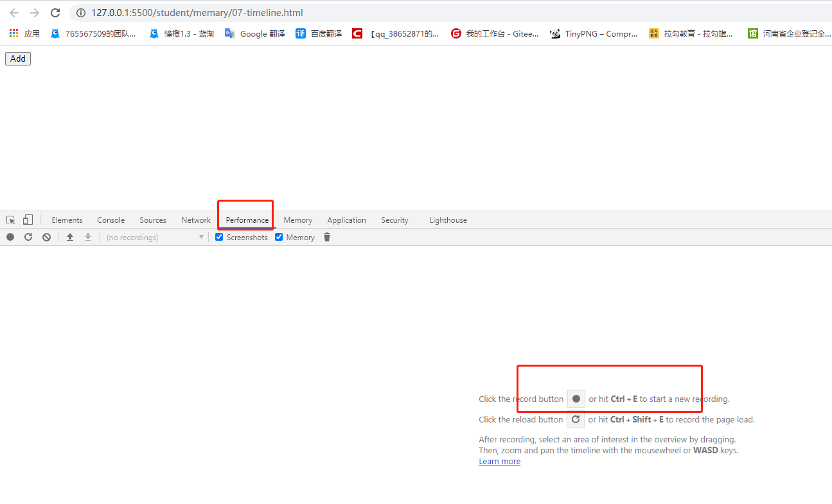
Task: Open the 应用 apps bookmark
Action: coord(24,33)
